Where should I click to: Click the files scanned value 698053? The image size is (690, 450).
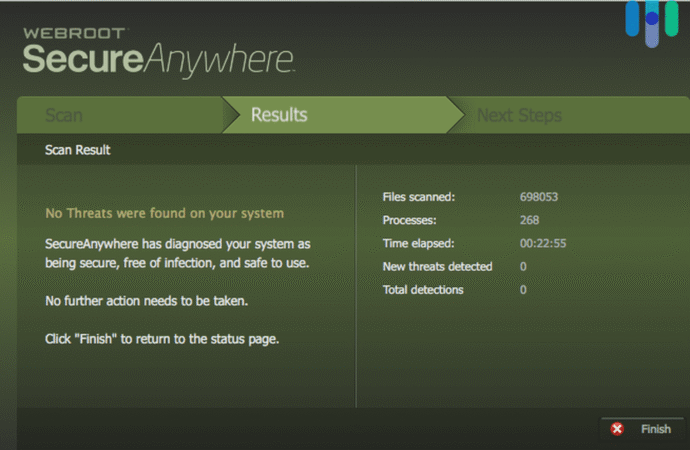(539, 197)
